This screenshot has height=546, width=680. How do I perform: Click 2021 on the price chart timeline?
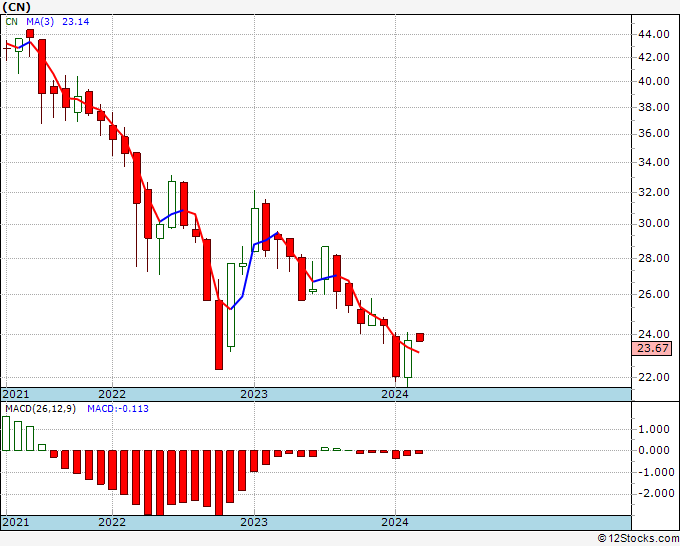(x=16, y=394)
